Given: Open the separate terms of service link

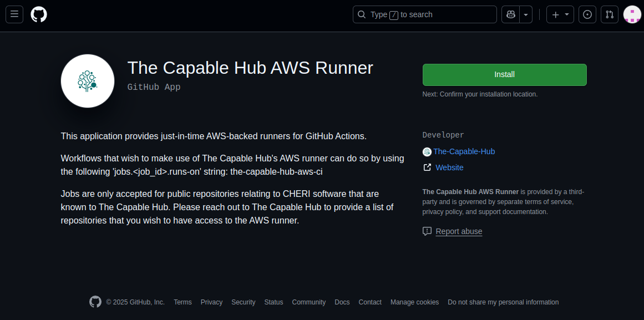Looking at the screenshot, I should click(x=548, y=201).
